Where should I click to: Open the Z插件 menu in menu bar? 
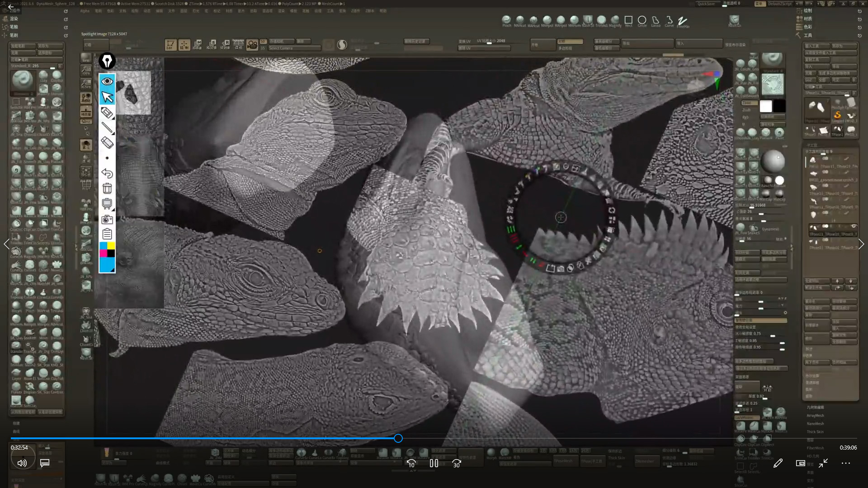click(356, 11)
